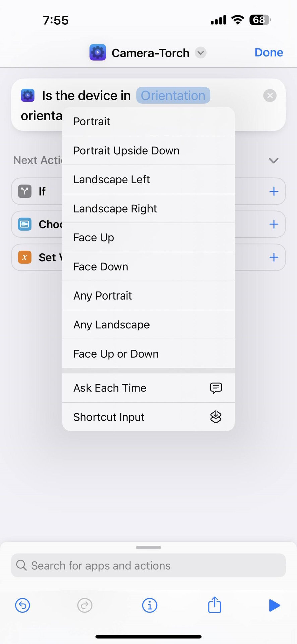
Task: Tap the undo arrow icon
Action: coord(23,605)
